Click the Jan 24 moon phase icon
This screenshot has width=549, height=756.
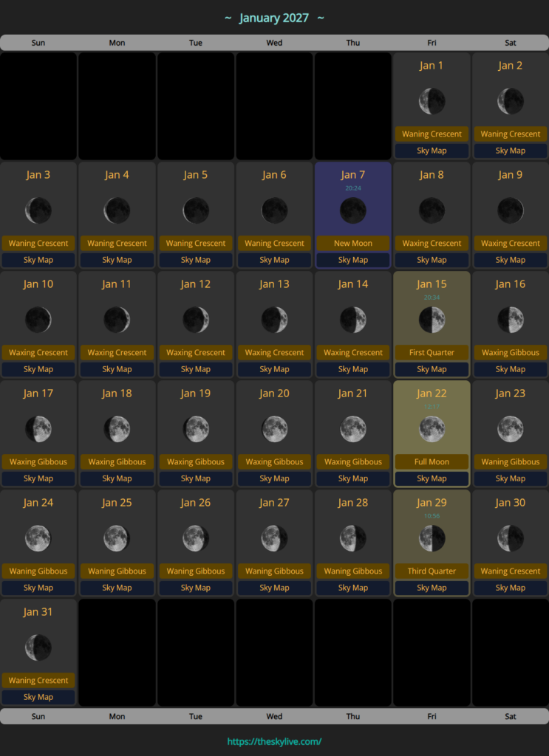coord(38,538)
